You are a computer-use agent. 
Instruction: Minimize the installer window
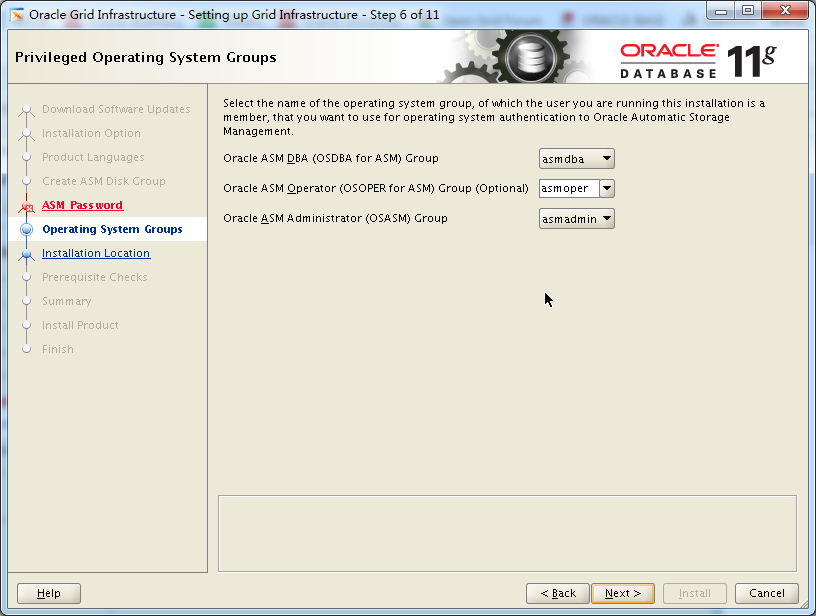point(721,11)
